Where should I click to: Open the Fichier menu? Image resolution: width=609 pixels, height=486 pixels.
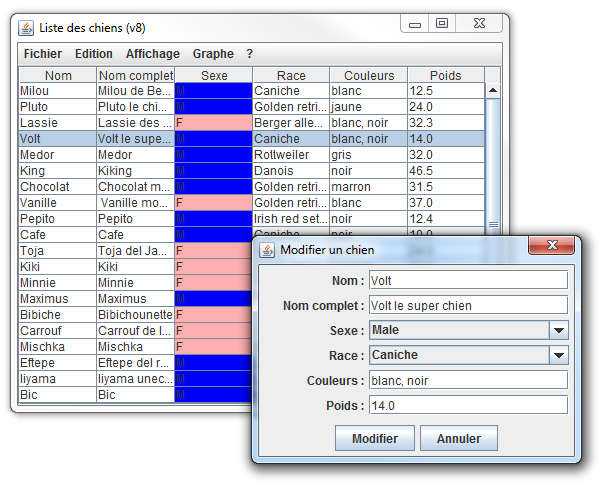[x=43, y=54]
